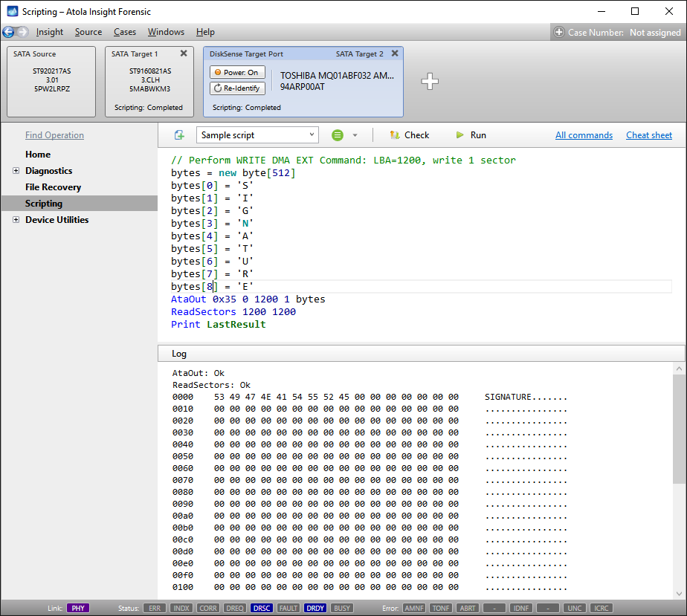Click the forward navigation arrow
Screen dimensions: 687x616
coord(23,32)
